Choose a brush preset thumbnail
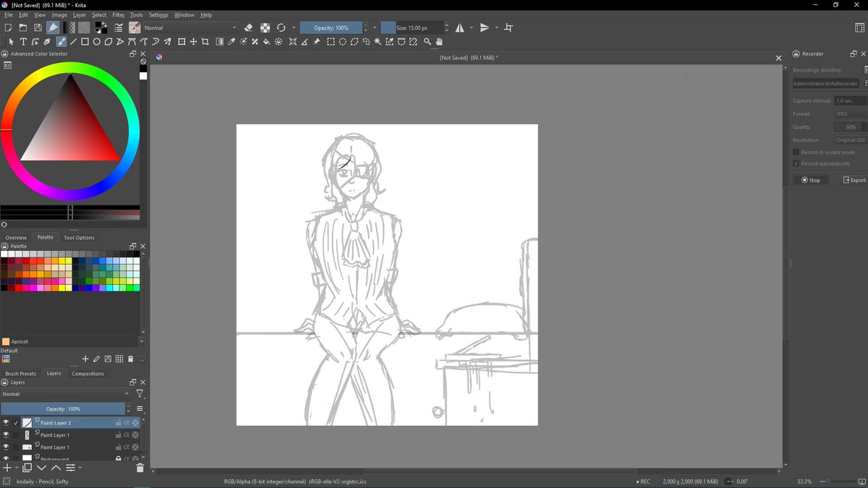868x488 pixels. pyautogui.click(x=135, y=27)
